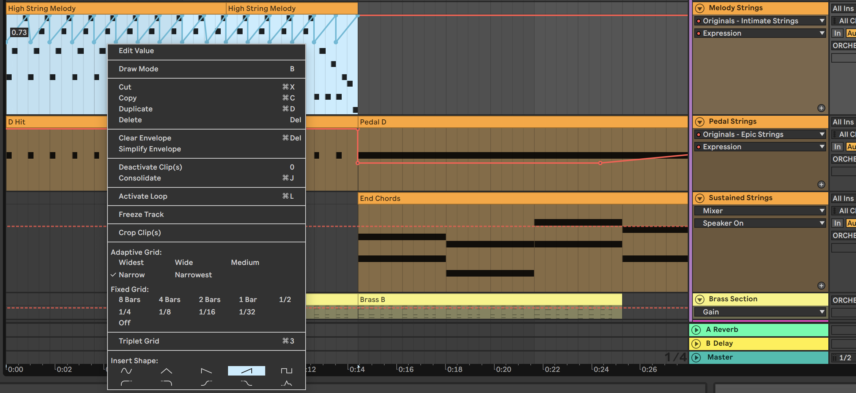Select the Brass B clip header
This screenshot has height=393, width=856.
(x=490, y=300)
